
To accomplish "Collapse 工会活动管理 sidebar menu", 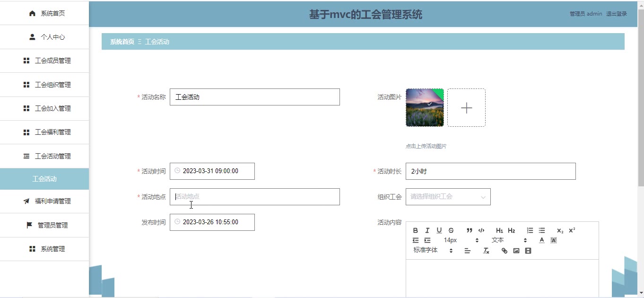I will click(x=44, y=156).
